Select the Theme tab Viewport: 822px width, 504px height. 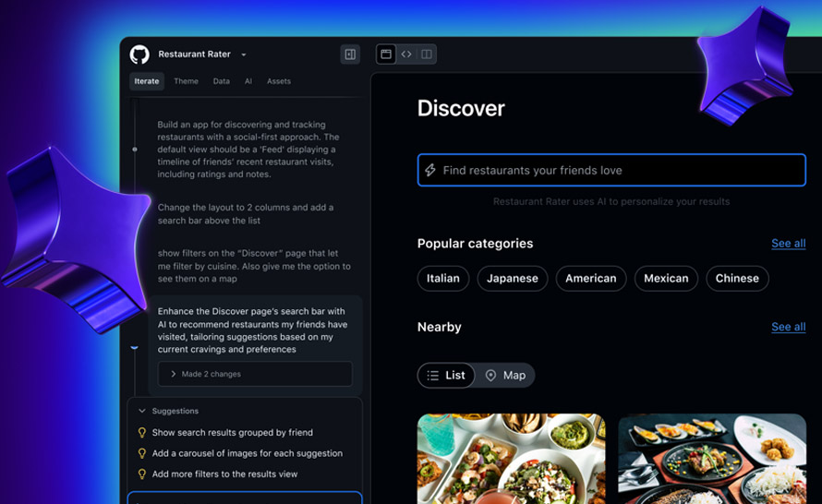click(186, 81)
